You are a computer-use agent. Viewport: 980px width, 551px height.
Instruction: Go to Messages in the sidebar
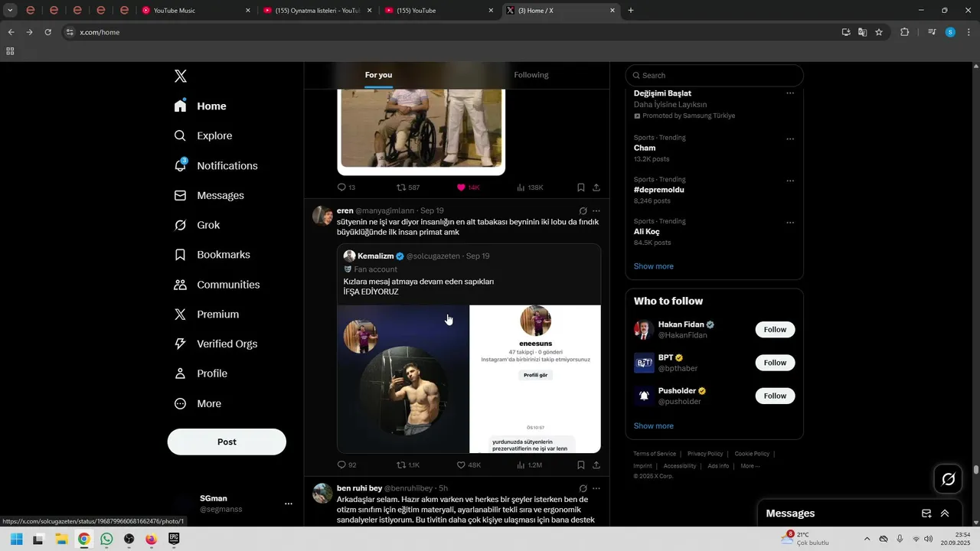[209, 195]
